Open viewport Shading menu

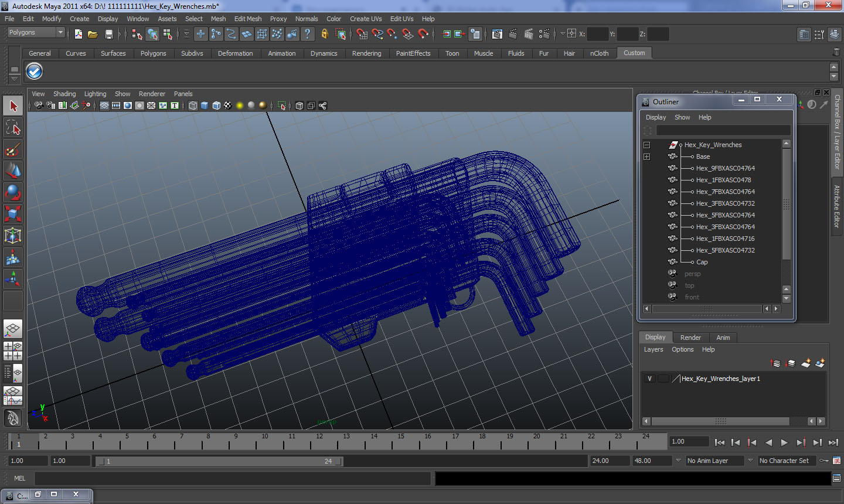[x=64, y=94]
